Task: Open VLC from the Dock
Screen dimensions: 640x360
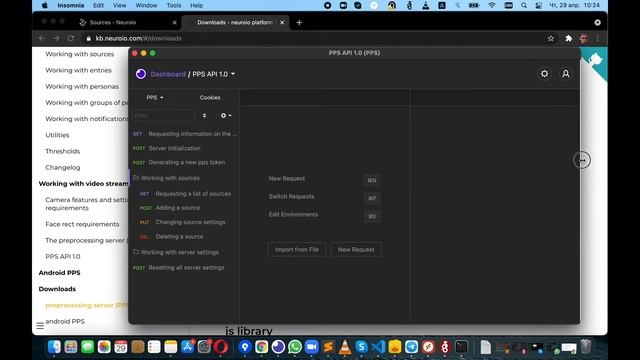Action: tap(345, 347)
